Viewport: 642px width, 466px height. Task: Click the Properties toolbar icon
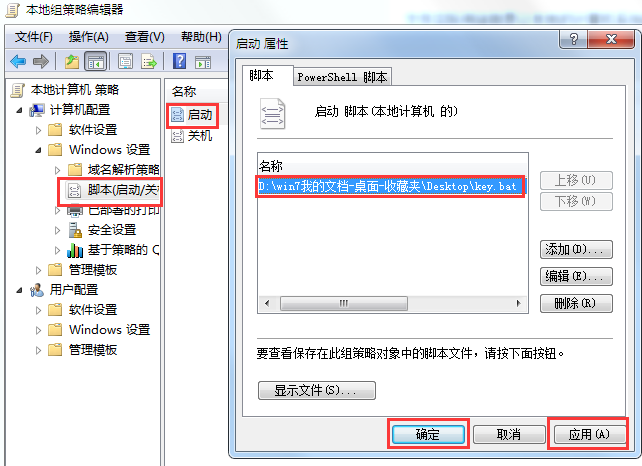point(125,62)
